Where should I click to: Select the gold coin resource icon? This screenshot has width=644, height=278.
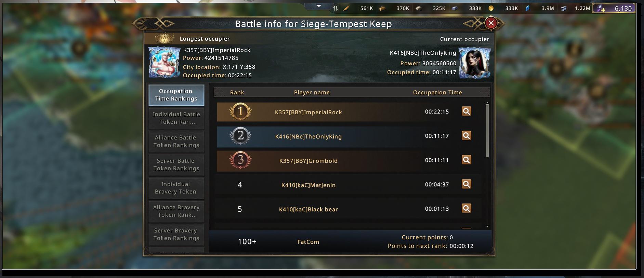[491, 8]
